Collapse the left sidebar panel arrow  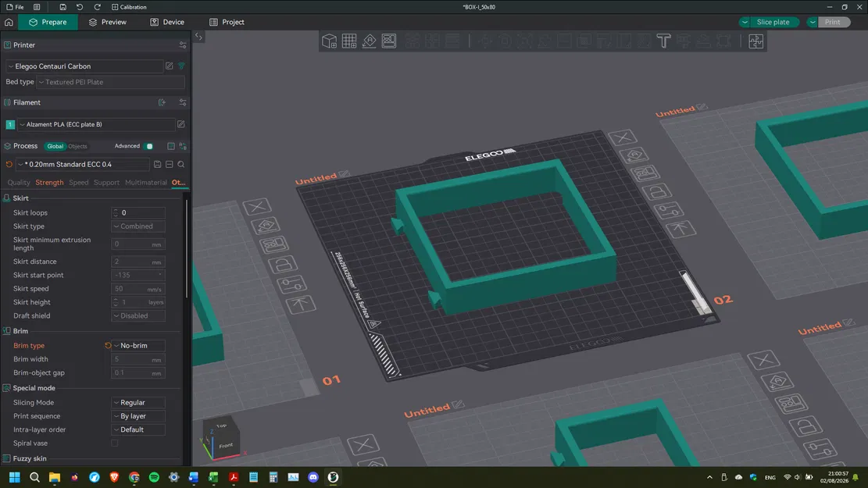[198, 36]
